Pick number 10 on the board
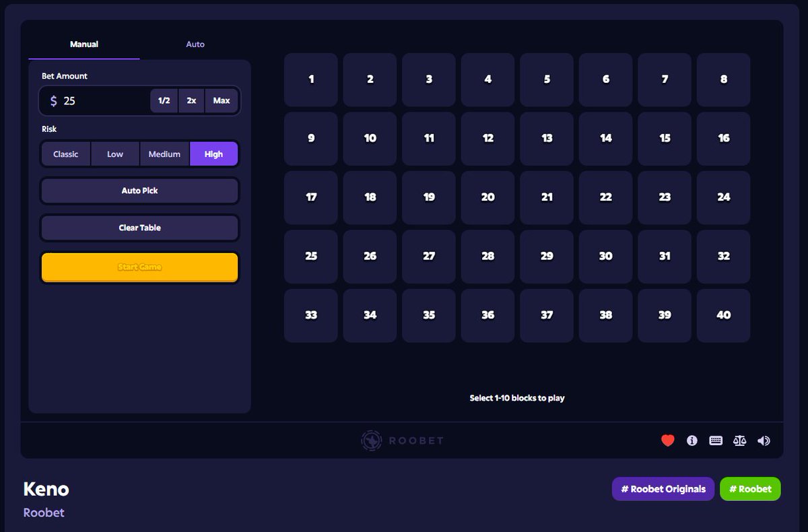 tap(370, 139)
